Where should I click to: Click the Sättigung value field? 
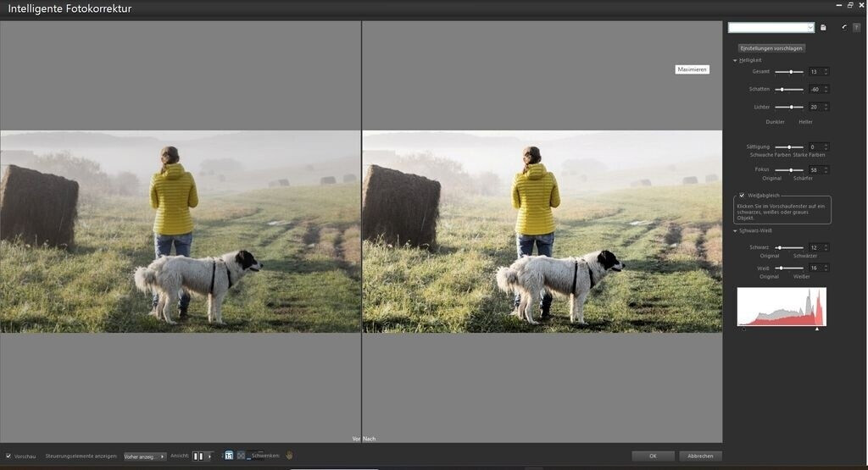pyautogui.click(x=815, y=147)
